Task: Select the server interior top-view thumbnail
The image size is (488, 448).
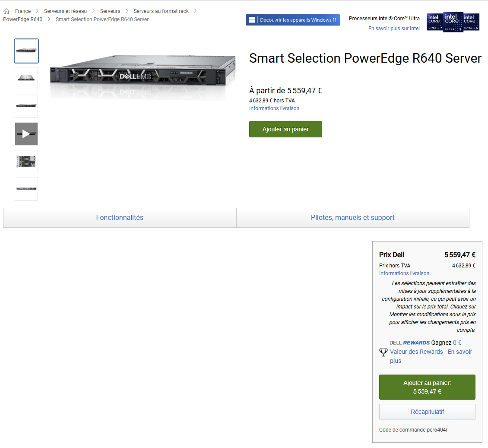Action: 26,162
